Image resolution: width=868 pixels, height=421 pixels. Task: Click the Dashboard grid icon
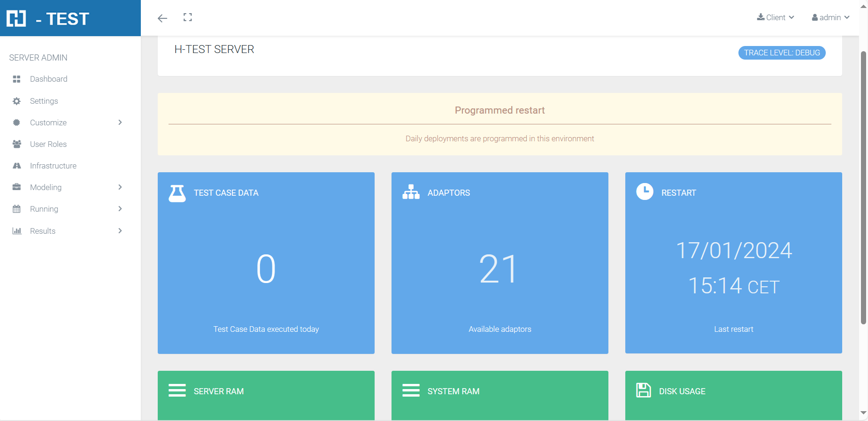point(16,79)
